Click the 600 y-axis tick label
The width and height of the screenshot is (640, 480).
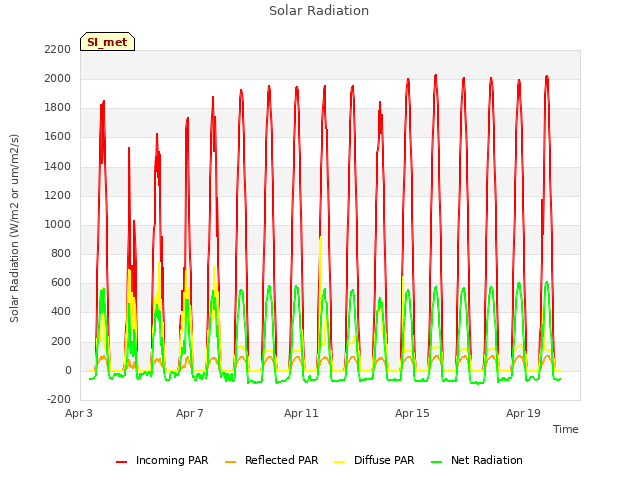point(61,282)
